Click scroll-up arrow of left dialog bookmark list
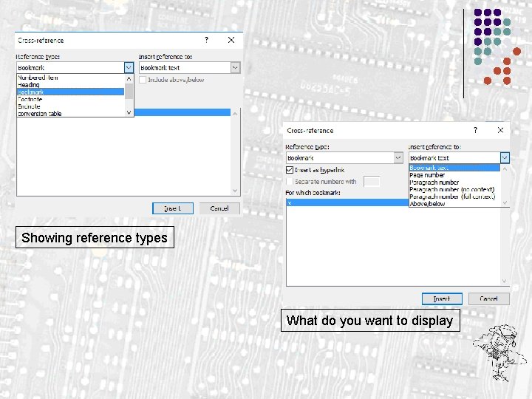 [235, 114]
